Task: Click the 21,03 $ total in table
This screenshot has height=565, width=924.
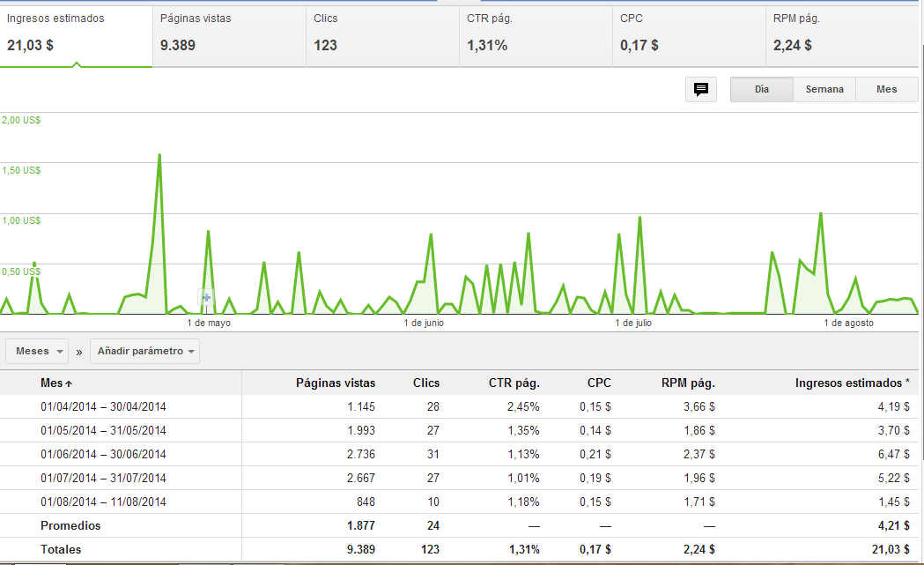Action: [891, 550]
